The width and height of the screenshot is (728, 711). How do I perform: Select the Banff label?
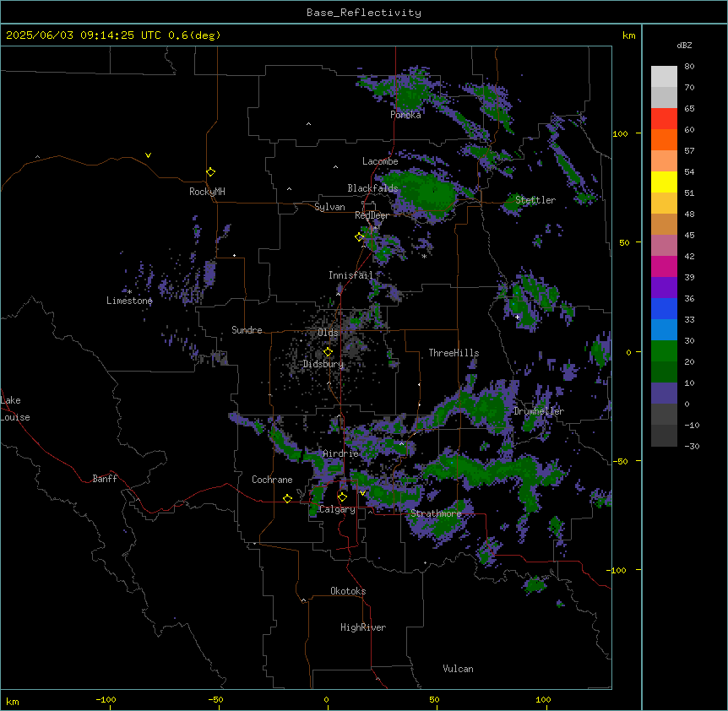coord(105,479)
